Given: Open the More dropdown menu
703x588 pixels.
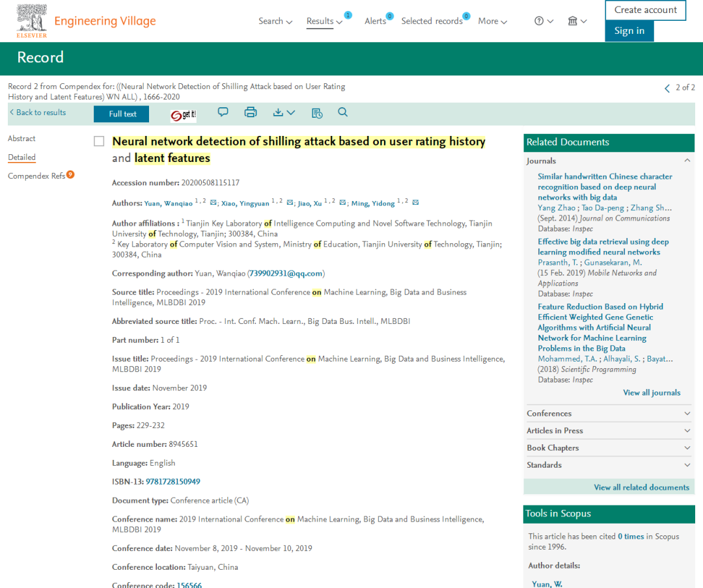Looking at the screenshot, I should click(492, 21).
